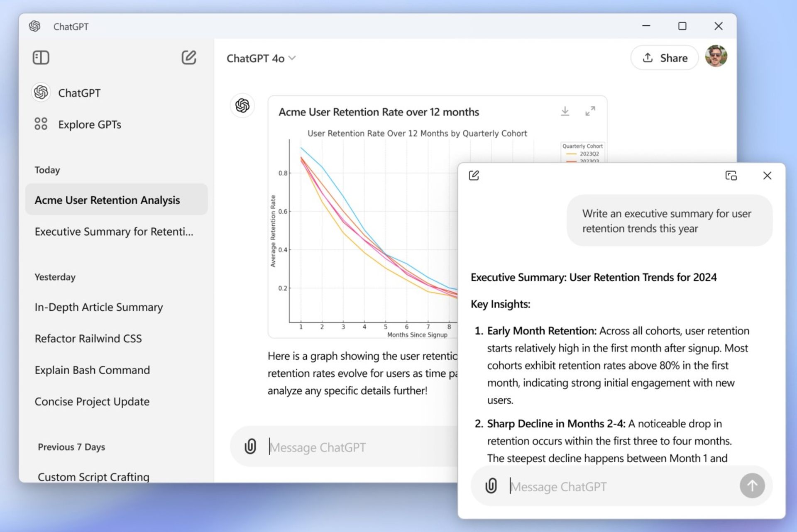Toggle the sidebar panel icon

coord(41,58)
